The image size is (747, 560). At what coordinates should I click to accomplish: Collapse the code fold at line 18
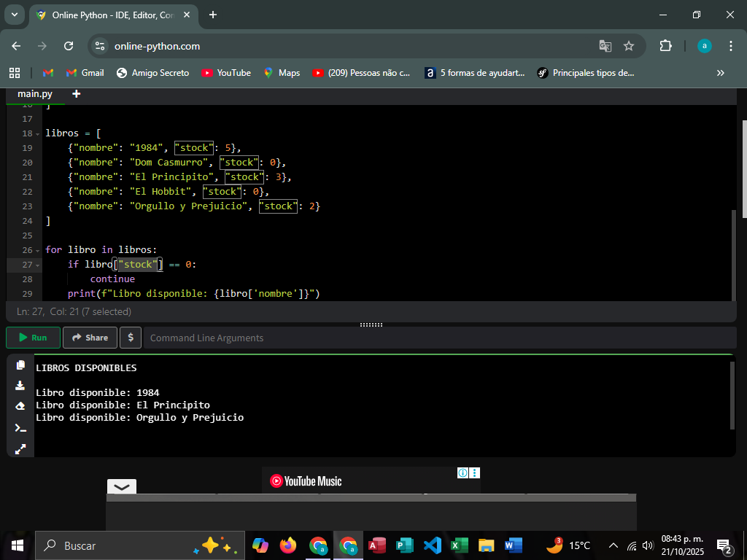coord(38,134)
